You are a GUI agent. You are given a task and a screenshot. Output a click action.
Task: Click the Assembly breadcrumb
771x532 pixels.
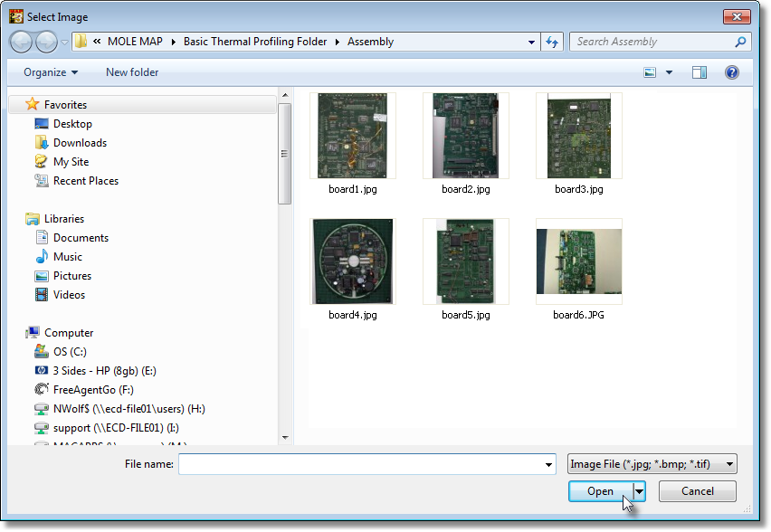point(371,42)
